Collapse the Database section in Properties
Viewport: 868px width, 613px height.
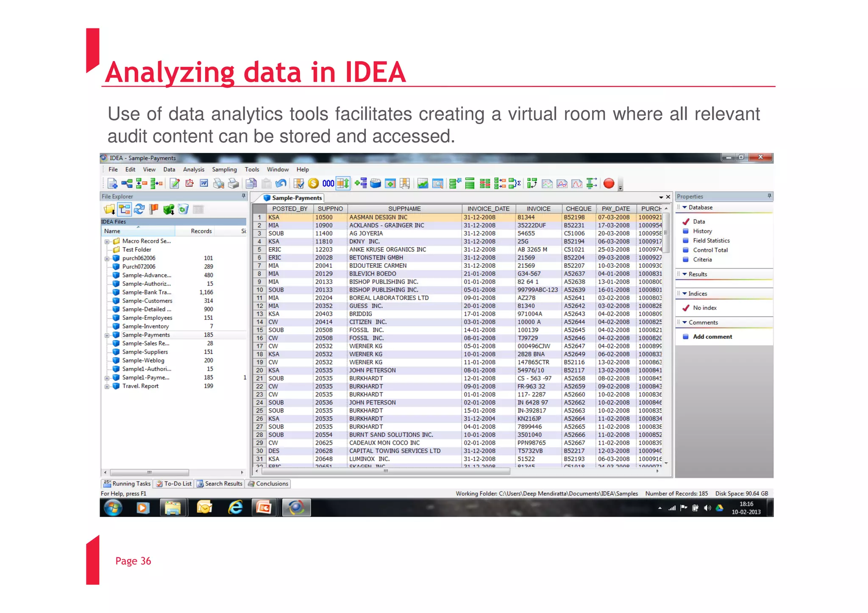[684, 208]
